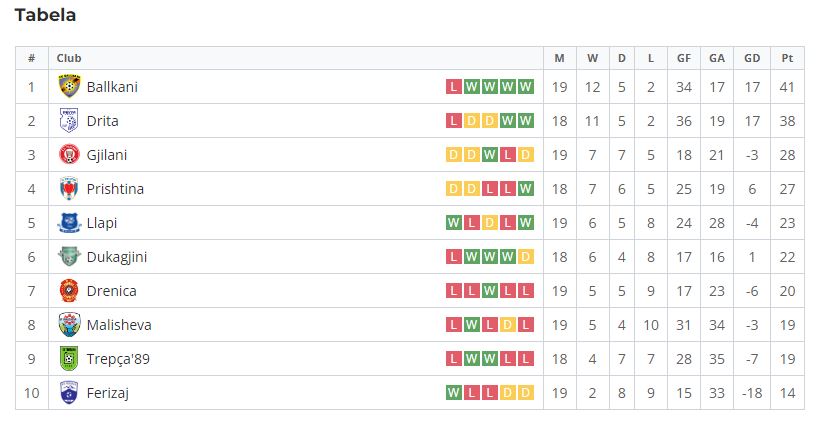Image resolution: width=832 pixels, height=437 pixels.
Task: Click the Trepça'89 club crest icon
Action: [70, 358]
